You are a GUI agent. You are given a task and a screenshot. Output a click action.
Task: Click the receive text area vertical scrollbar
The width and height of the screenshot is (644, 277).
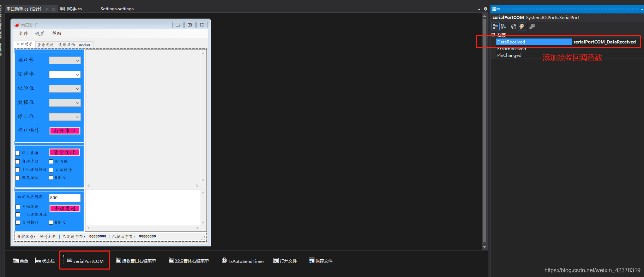point(203,116)
